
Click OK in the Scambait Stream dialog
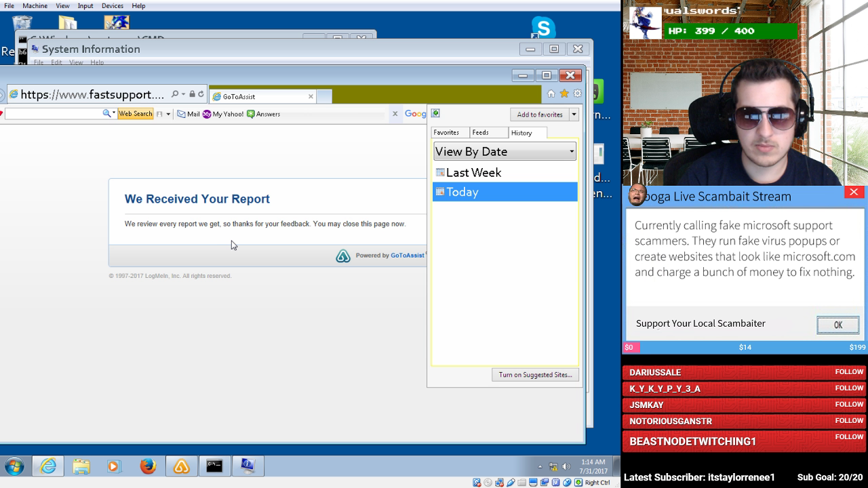point(837,325)
